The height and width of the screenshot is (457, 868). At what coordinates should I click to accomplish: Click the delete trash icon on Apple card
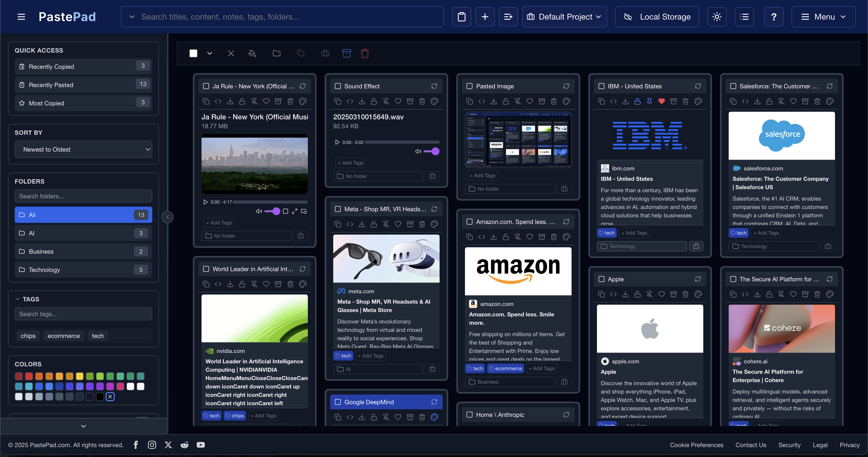[x=685, y=294]
